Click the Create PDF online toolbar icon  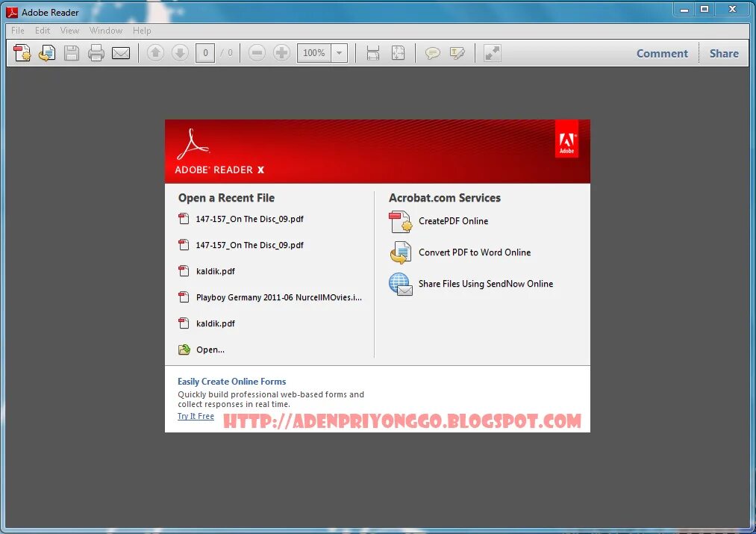point(22,52)
